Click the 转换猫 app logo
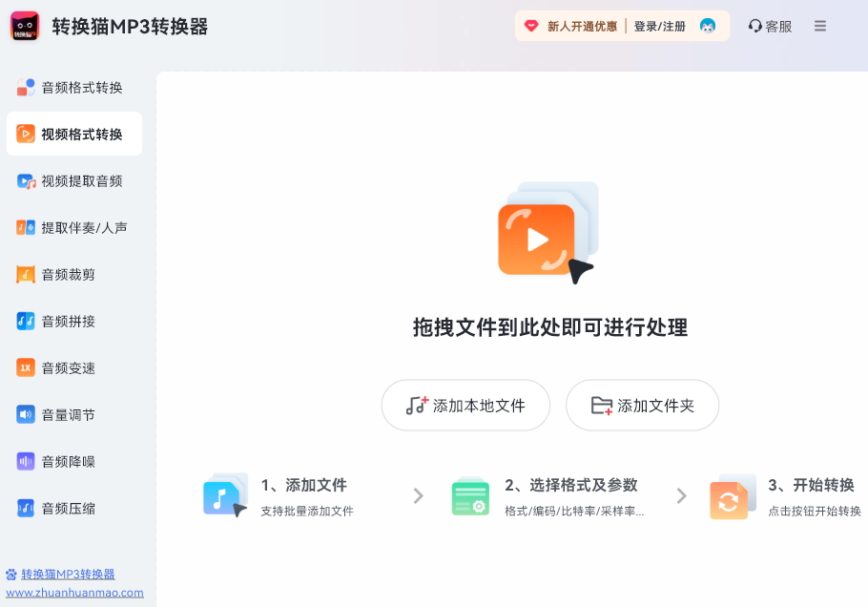This screenshot has width=868, height=607. 23,25
